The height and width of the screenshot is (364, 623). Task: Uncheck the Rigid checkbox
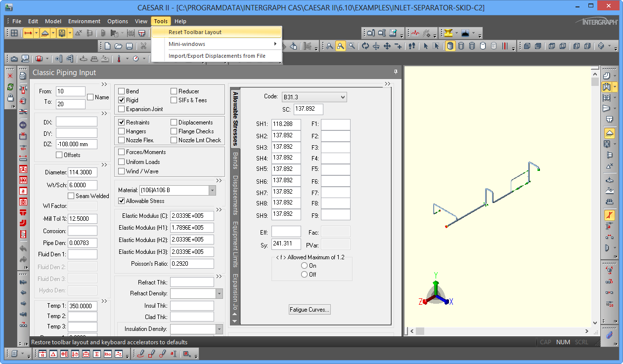point(121,100)
